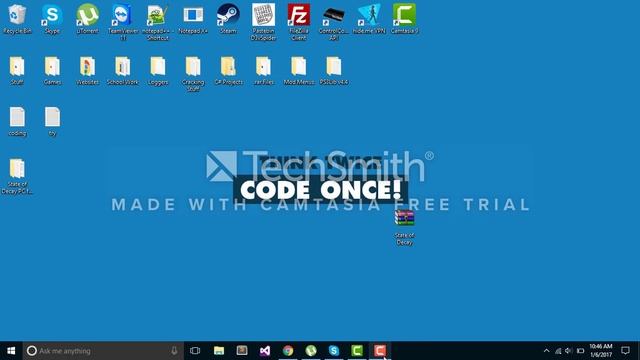Open Task View from the taskbar
Image resolution: width=640 pixels, height=360 pixels.
pos(195,351)
